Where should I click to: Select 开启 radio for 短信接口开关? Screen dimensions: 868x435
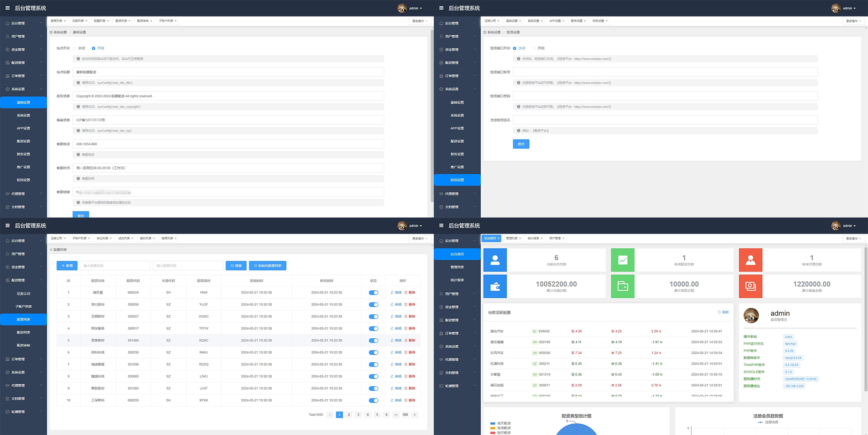[534, 48]
